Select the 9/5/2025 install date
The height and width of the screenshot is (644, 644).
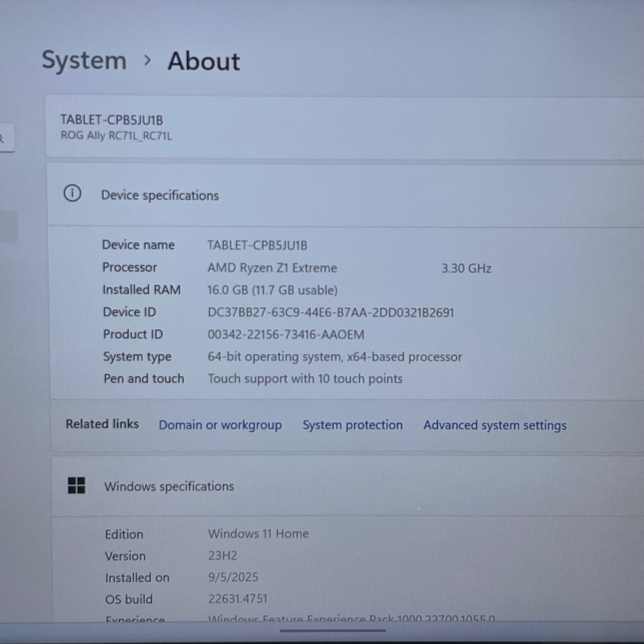[233, 577]
